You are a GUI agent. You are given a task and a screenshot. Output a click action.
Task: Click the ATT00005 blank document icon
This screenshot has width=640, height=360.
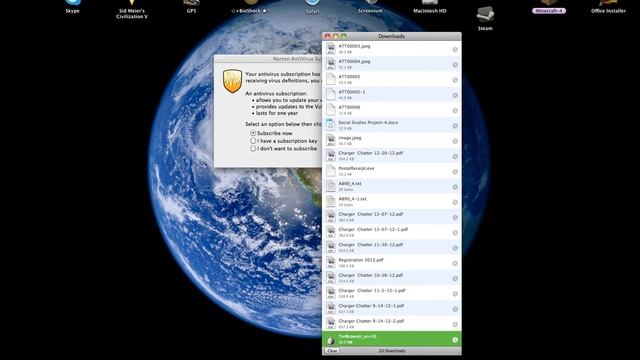tap(331, 80)
